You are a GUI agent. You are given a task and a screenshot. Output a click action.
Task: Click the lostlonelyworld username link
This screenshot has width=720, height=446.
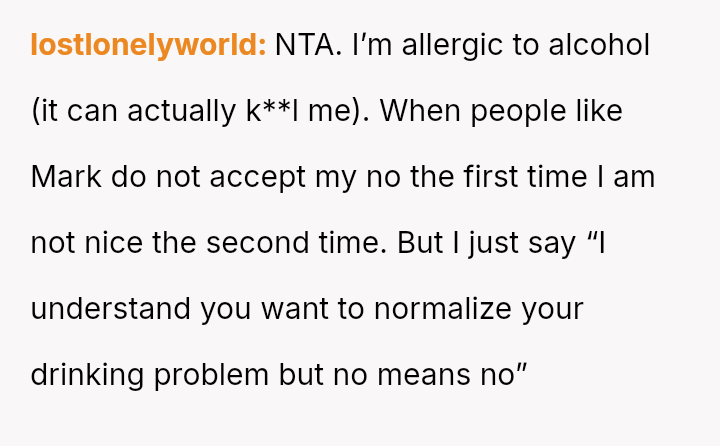(148, 45)
